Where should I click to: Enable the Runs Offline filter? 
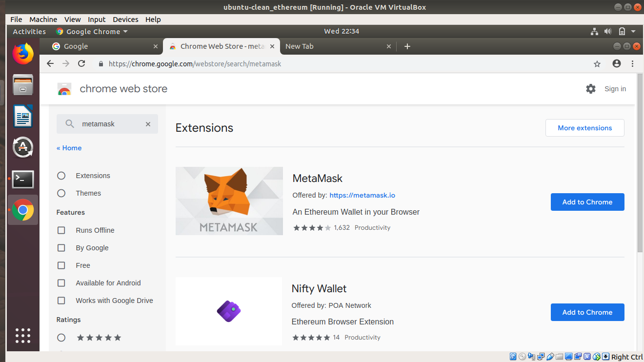click(61, 230)
